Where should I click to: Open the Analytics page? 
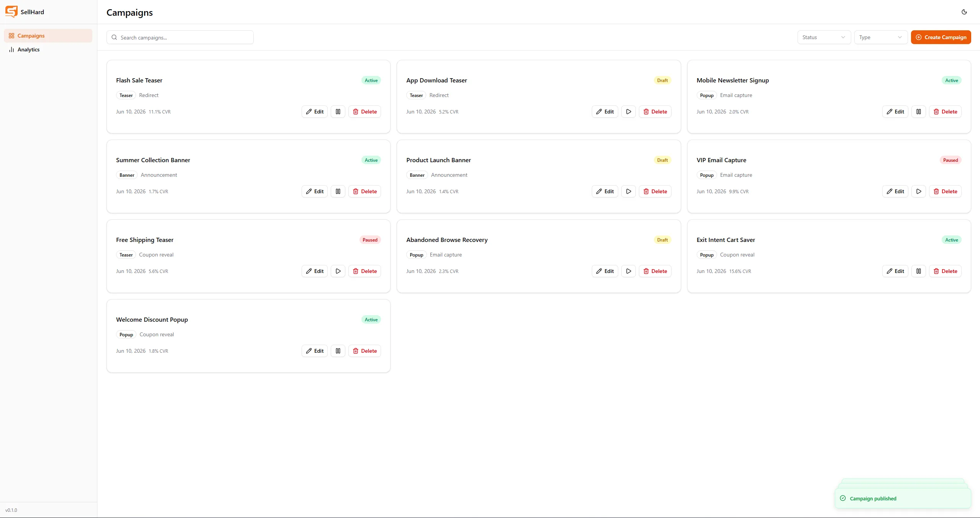(48, 49)
